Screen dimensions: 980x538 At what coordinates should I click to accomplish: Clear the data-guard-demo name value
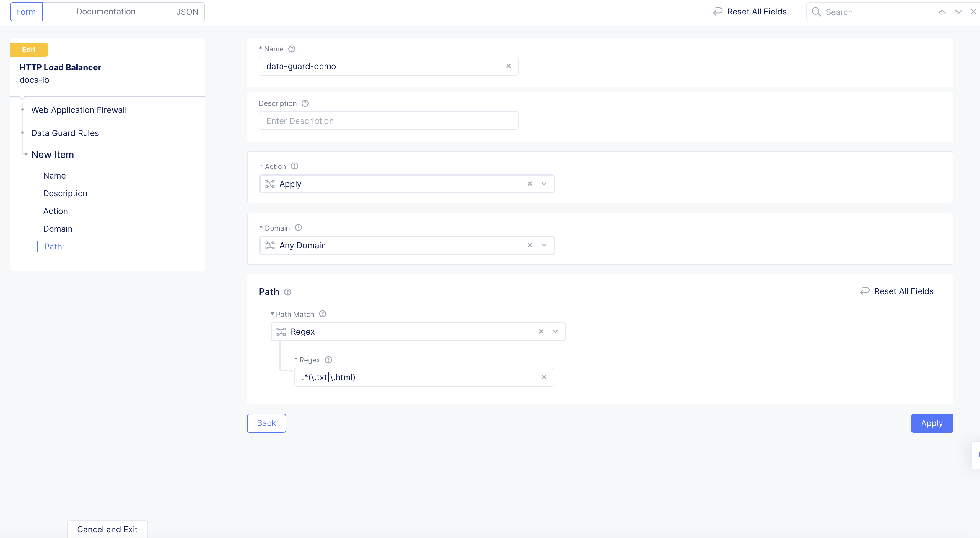509,66
